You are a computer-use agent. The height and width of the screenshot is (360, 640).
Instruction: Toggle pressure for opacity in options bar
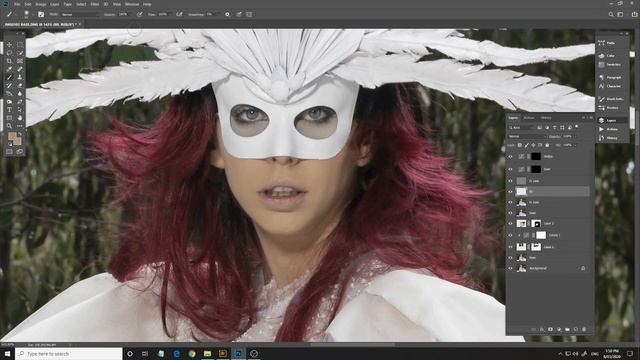click(140, 14)
